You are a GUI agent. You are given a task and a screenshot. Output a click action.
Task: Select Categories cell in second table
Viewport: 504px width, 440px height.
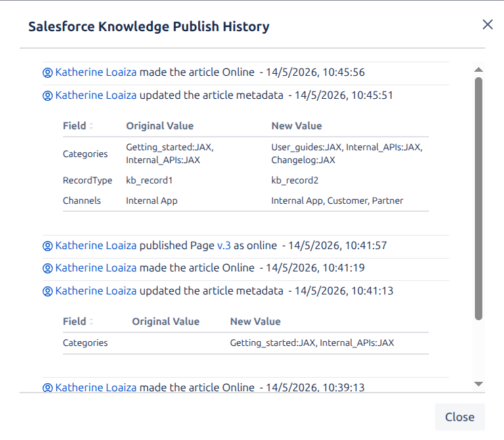(x=85, y=343)
